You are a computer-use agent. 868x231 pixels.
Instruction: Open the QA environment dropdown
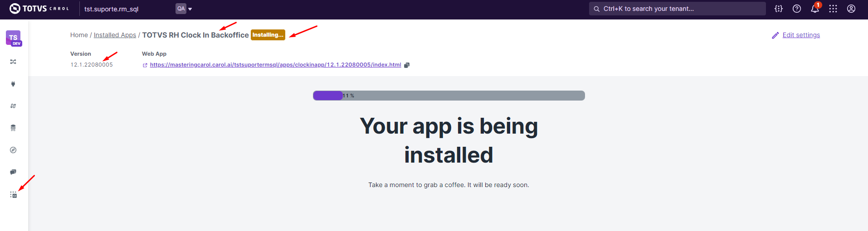coord(184,9)
